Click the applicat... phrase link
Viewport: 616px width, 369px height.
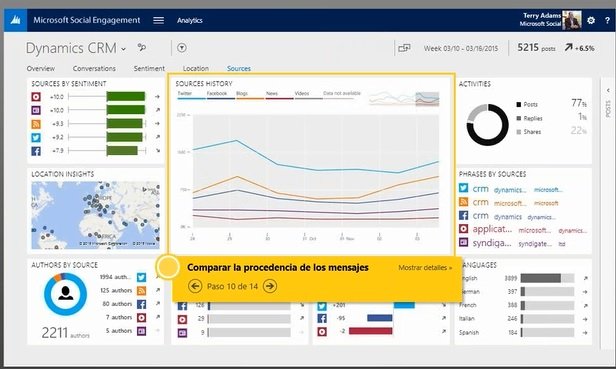492,229
